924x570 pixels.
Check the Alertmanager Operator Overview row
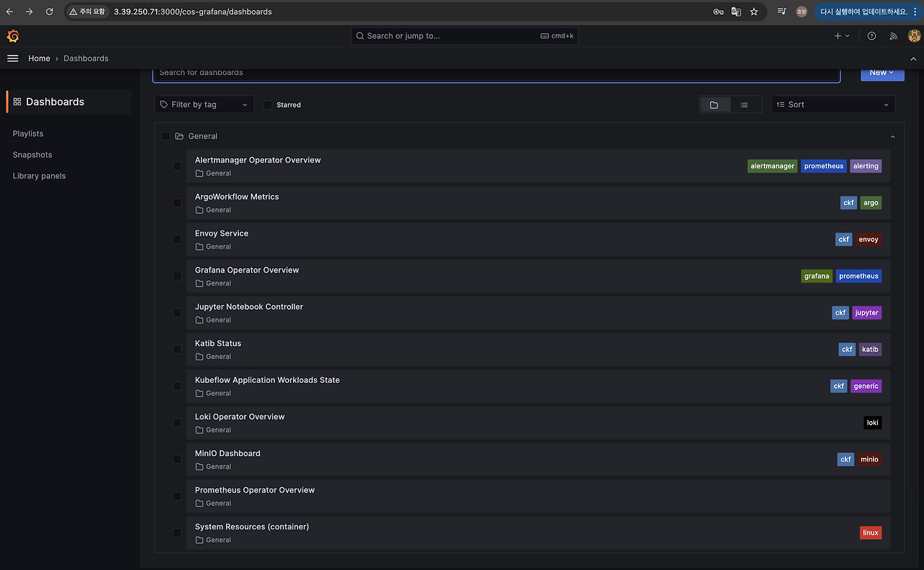point(177,166)
